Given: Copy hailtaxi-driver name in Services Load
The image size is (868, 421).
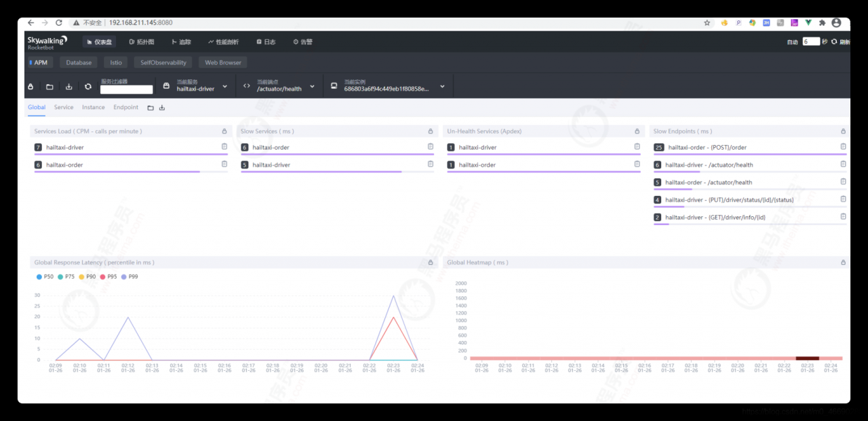Looking at the screenshot, I should (224, 146).
